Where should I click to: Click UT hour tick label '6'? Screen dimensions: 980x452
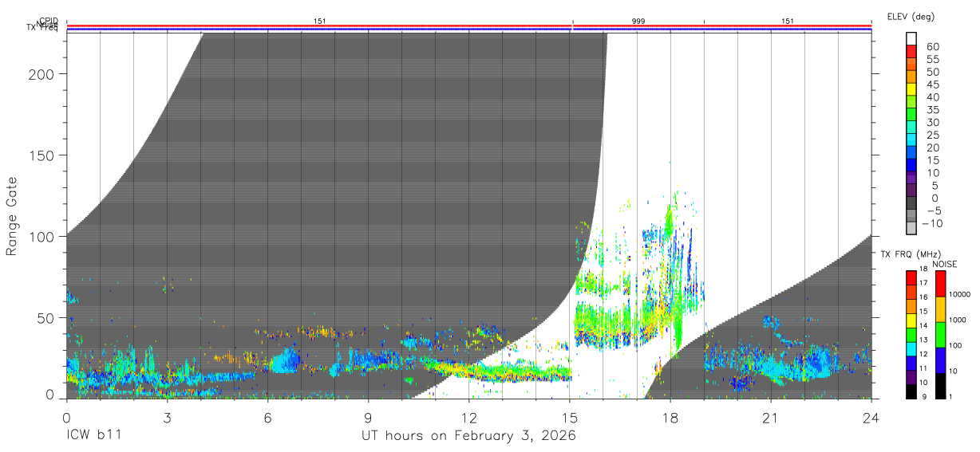267,417
